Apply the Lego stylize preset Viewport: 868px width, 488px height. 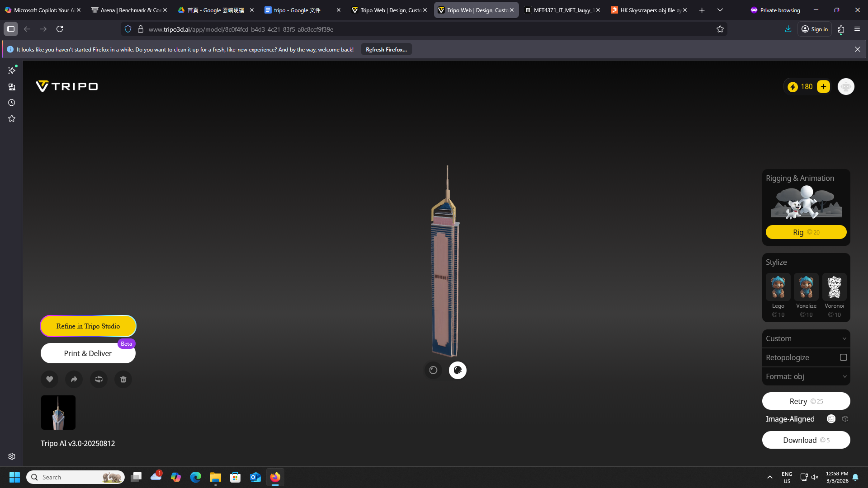[x=778, y=286]
